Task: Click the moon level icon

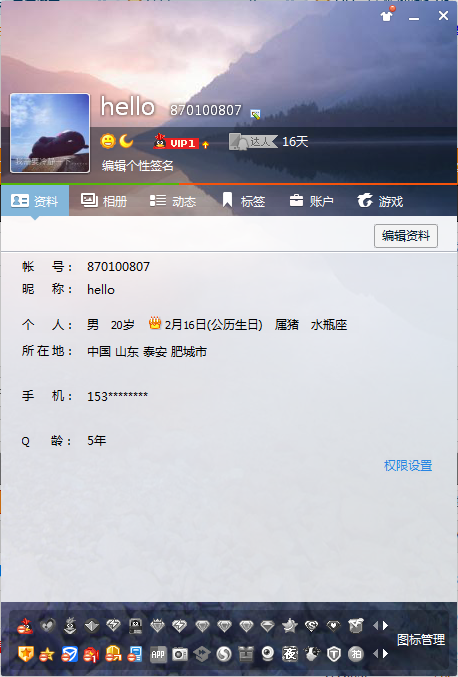Action: pyautogui.click(x=126, y=141)
